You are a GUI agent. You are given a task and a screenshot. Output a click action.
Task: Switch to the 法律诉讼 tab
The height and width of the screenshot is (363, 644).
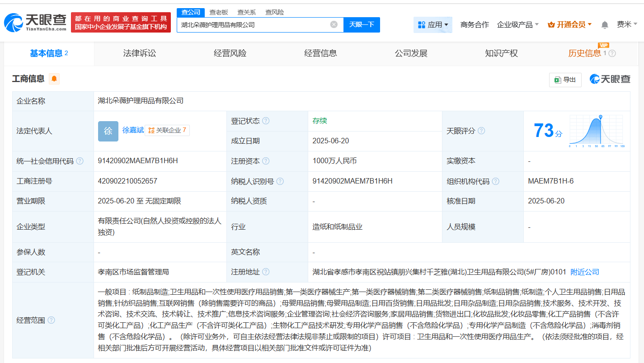click(x=139, y=53)
